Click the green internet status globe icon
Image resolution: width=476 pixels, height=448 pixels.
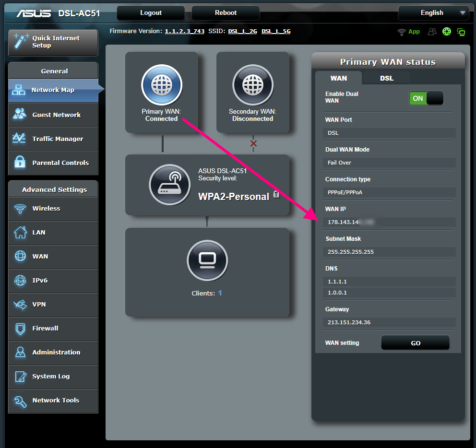447,31
